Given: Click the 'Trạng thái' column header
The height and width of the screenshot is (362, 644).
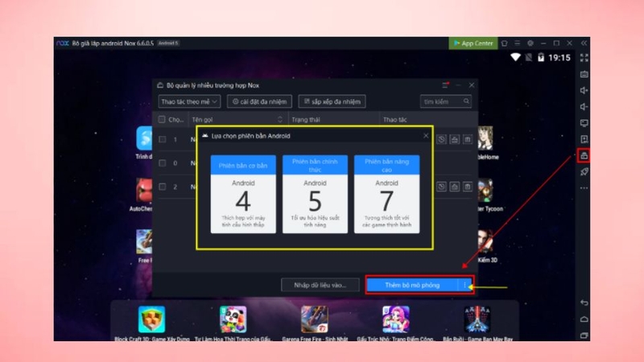Looking at the screenshot, I should click(306, 119).
